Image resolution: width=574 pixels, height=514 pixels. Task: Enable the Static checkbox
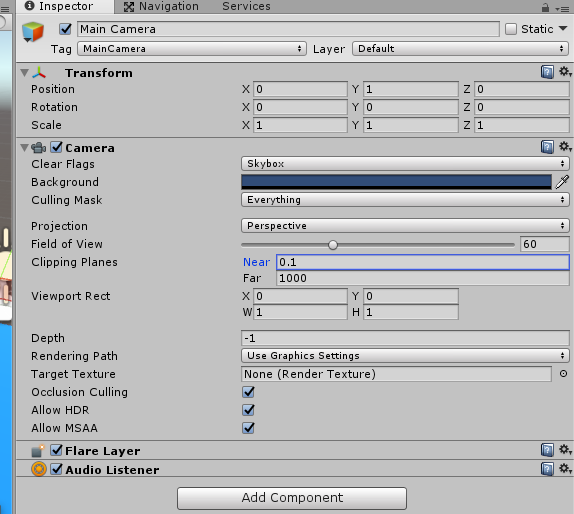tap(511, 29)
